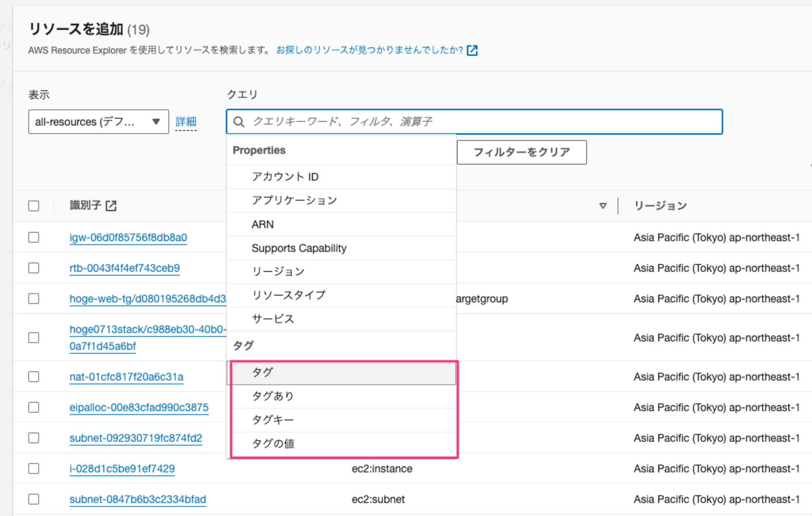Choose タグキー from the tag options
This screenshot has width=812, height=516.
pyautogui.click(x=341, y=420)
